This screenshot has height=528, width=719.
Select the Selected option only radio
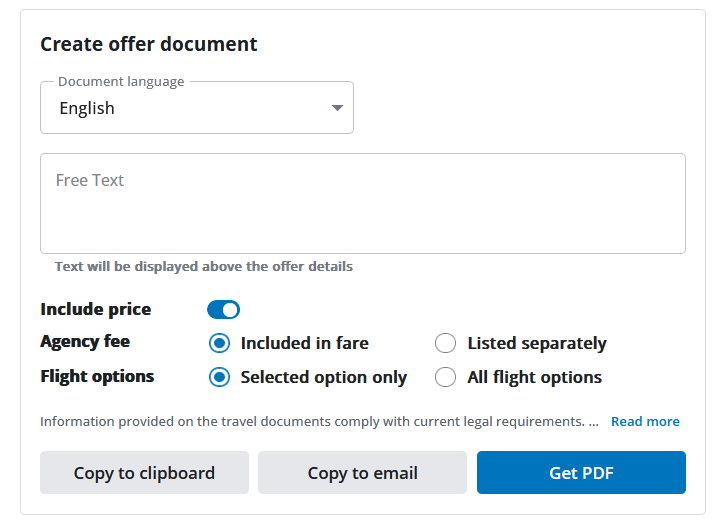point(220,377)
